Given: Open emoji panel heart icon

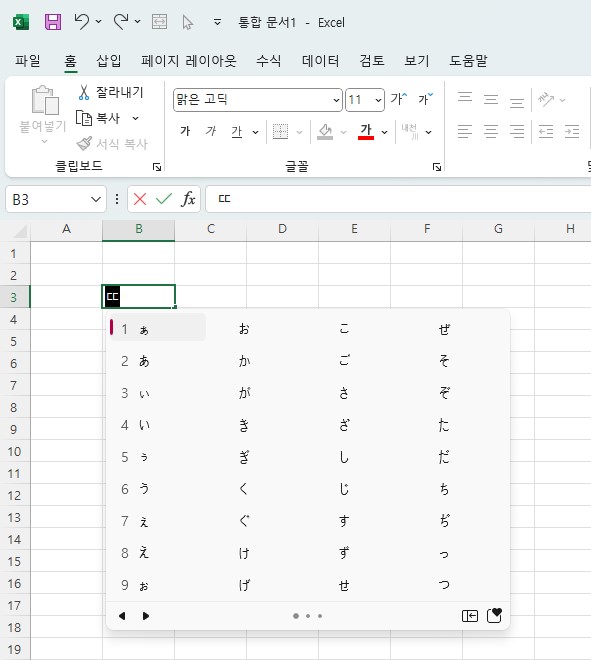Looking at the screenshot, I should coord(494,615).
